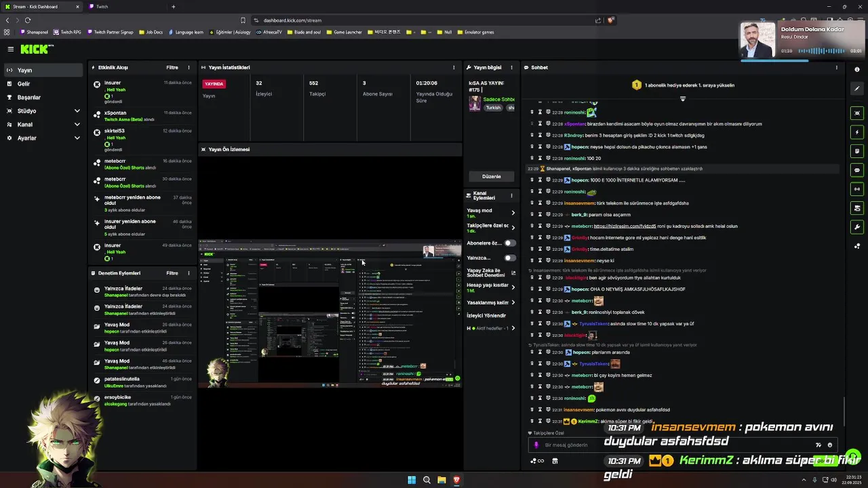Image resolution: width=868 pixels, height=488 pixels.
Task: Delete R3ndroy's chat message with trash icon
Action: click(532, 136)
